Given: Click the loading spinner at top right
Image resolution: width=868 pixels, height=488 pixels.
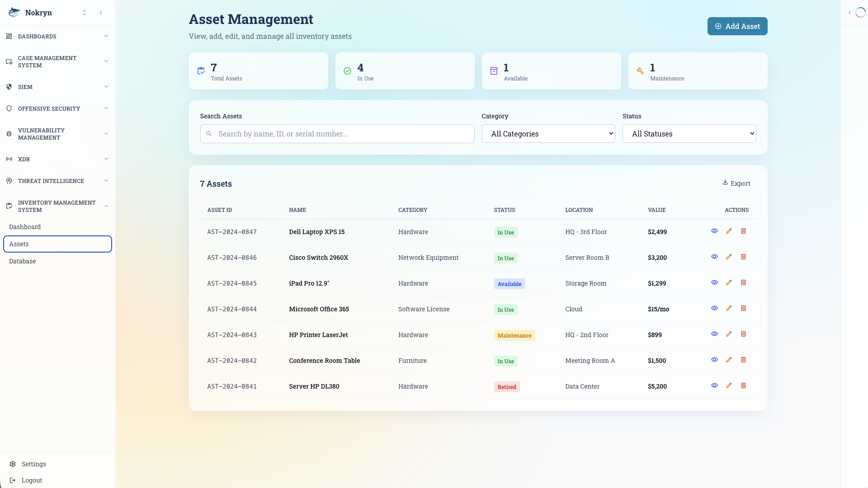Looking at the screenshot, I should tap(860, 12).
